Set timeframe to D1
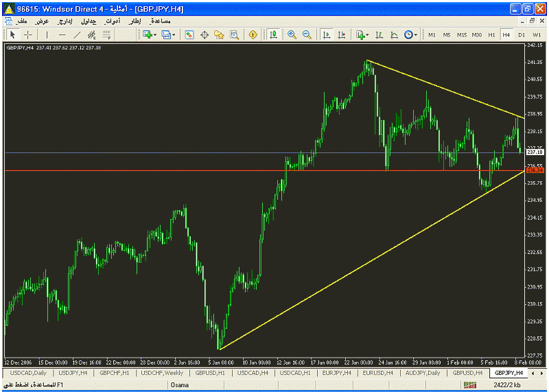This screenshot has width=549, height=392. (522, 35)
